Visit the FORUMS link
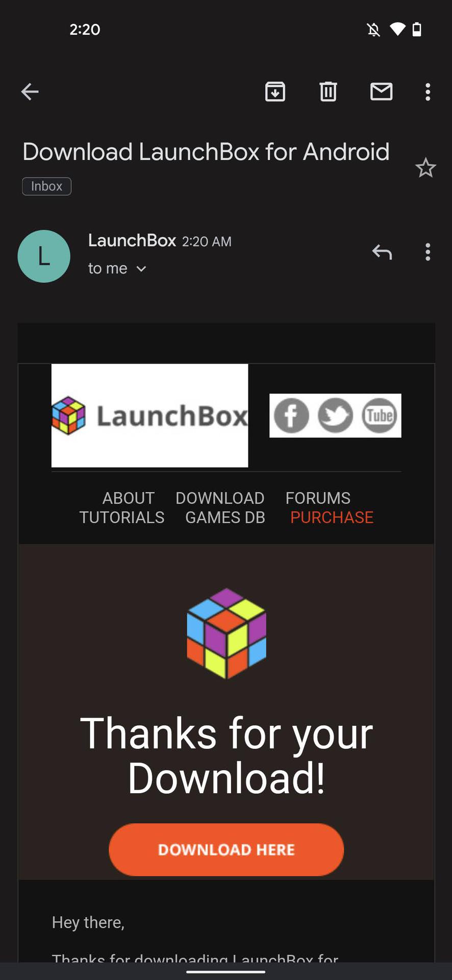452x980 pixels. (x=318, y=498)
